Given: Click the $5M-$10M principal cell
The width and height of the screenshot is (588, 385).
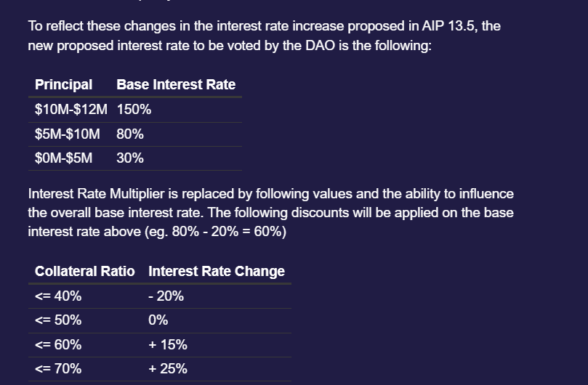Looking at the screenshot, I should (67, 134).
